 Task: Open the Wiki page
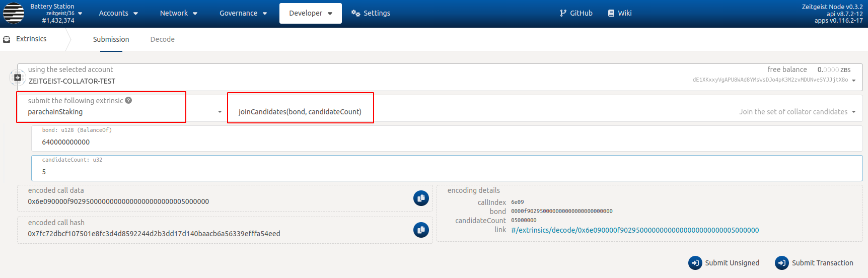click(x=620, y=13)
